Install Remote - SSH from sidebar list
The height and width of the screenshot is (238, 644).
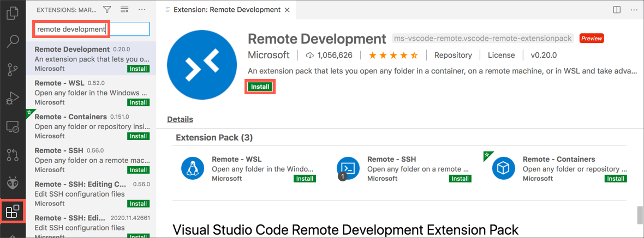coord(139,169)
